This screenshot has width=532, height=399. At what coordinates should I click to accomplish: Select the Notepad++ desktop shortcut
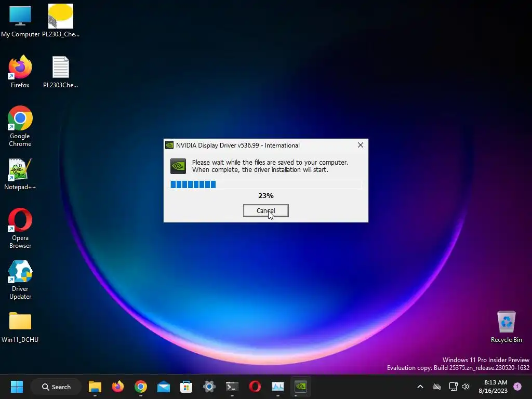pyautogui.click(x=20, y=174)
